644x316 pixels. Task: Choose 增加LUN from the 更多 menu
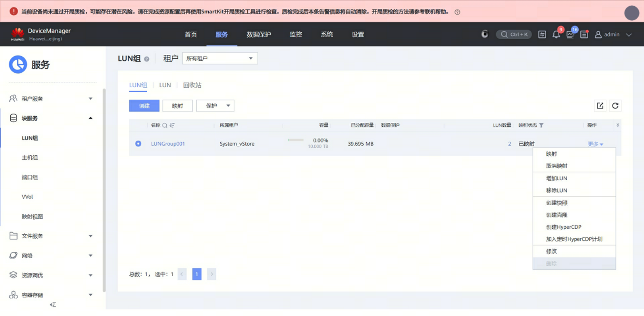(x=574, y=178)
